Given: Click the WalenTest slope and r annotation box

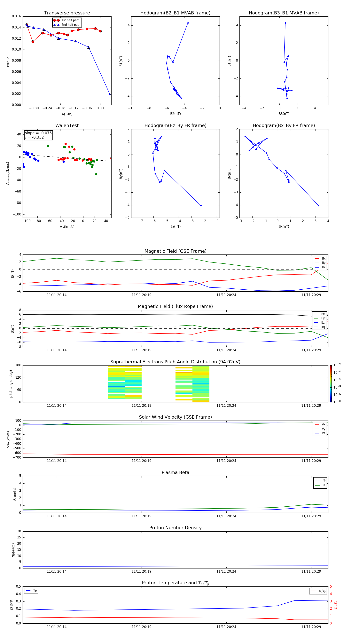Looking at the screenshot, I should point(38,135).
